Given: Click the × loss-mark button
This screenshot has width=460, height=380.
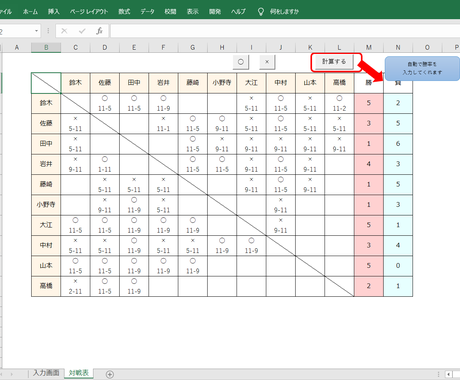Looking at the screenshot, I should coord(267,62).
